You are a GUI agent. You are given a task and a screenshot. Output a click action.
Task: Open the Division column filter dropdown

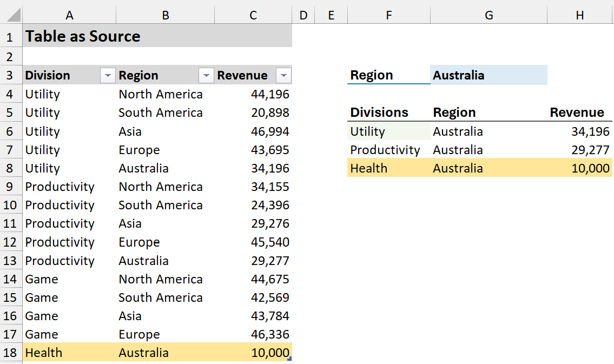(x=108, y=76)
